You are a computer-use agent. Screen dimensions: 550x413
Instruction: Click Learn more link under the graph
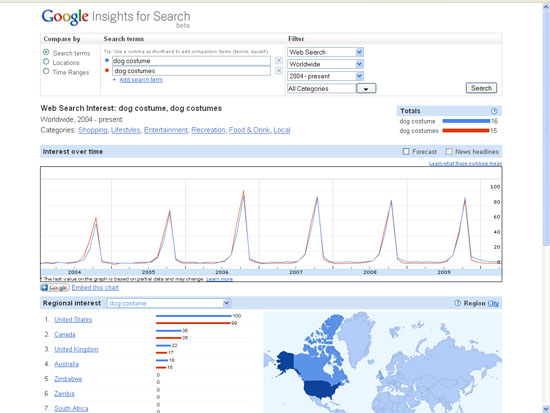[x=220, y=279]
